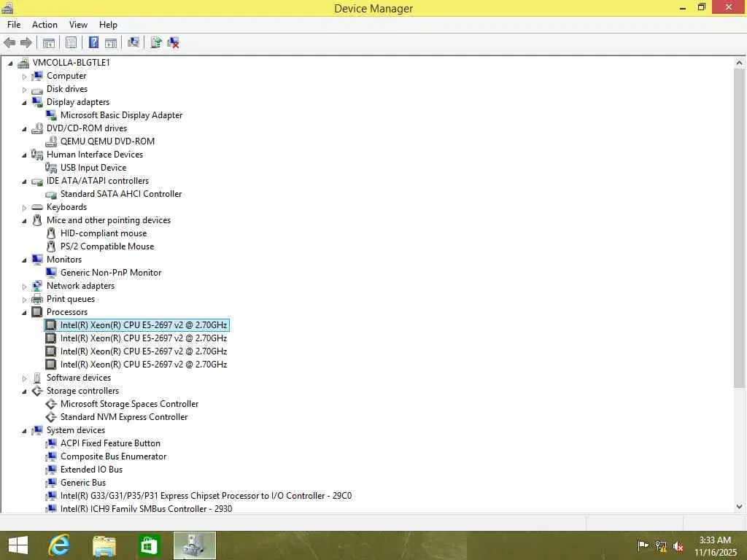Screen dimensions: 747x560
Task: Click the Microsoft Storage Spaces Controller icon
Action: coord(51,404)
